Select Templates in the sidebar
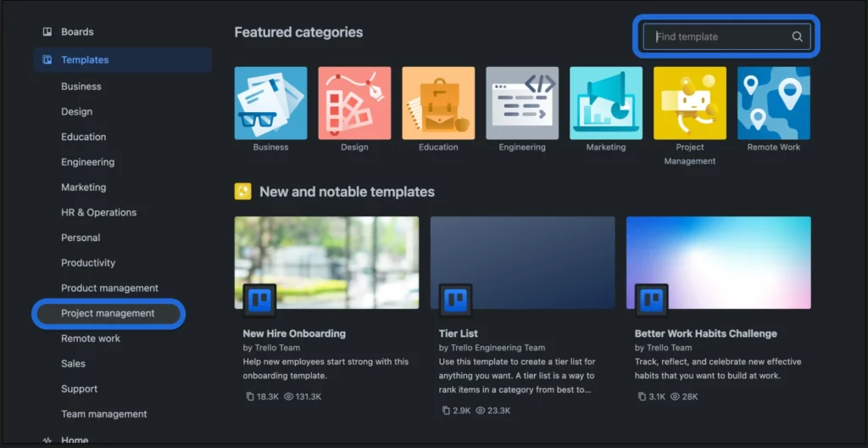The image size is (868, 448). click(123, 60)
